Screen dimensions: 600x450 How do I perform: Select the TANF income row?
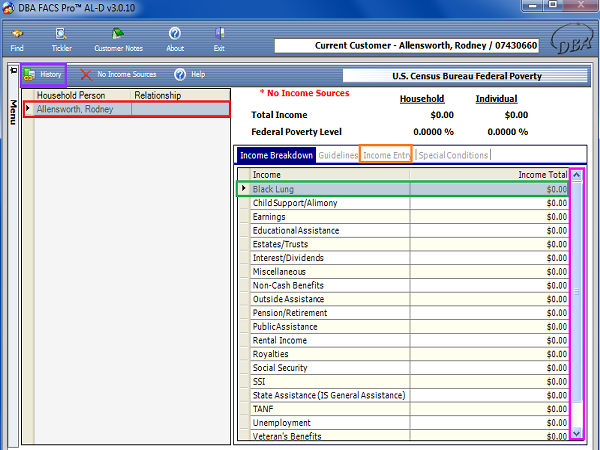[x=404, y=409]
